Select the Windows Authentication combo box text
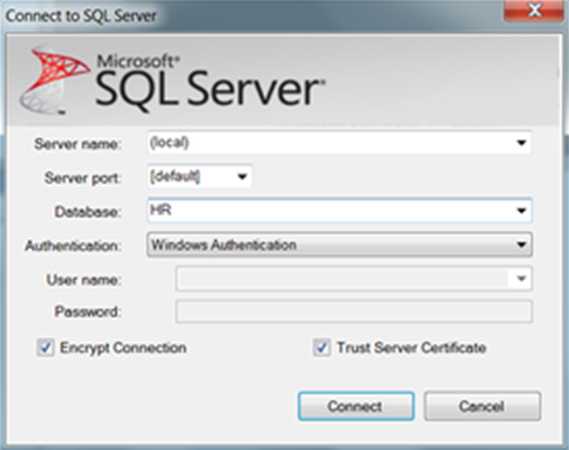 click(x=224, y=245)
